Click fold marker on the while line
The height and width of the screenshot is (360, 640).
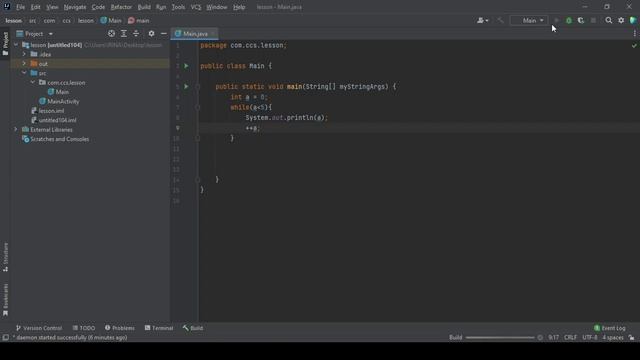pyautogui.click(x=198, y=107)
